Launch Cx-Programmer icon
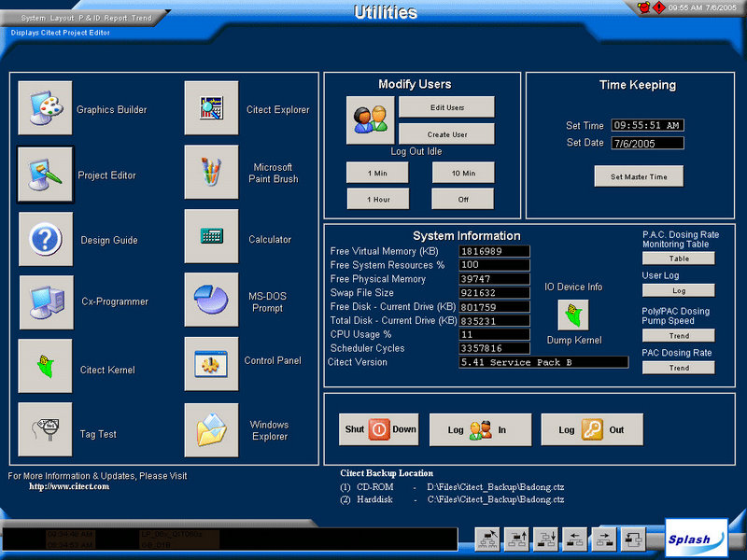The height and width of the screenshot is (560, 747). pos(45,301)
